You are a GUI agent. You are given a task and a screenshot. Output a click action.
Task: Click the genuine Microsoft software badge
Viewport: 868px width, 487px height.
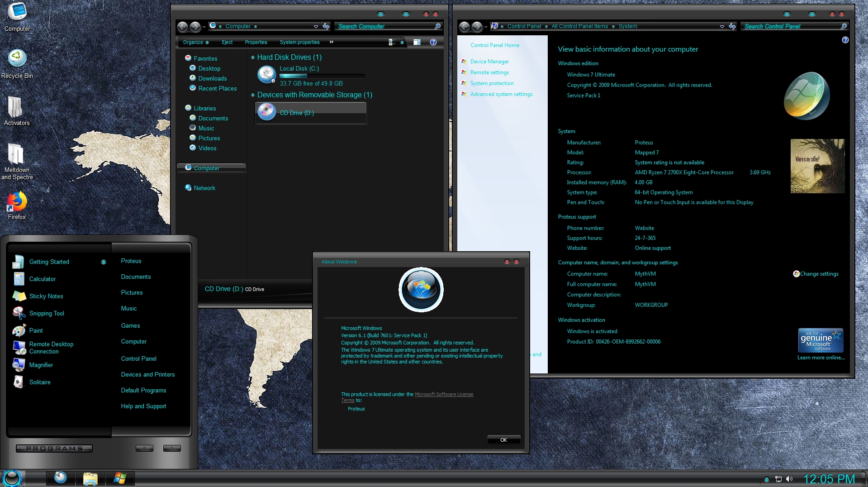[821, 340]
